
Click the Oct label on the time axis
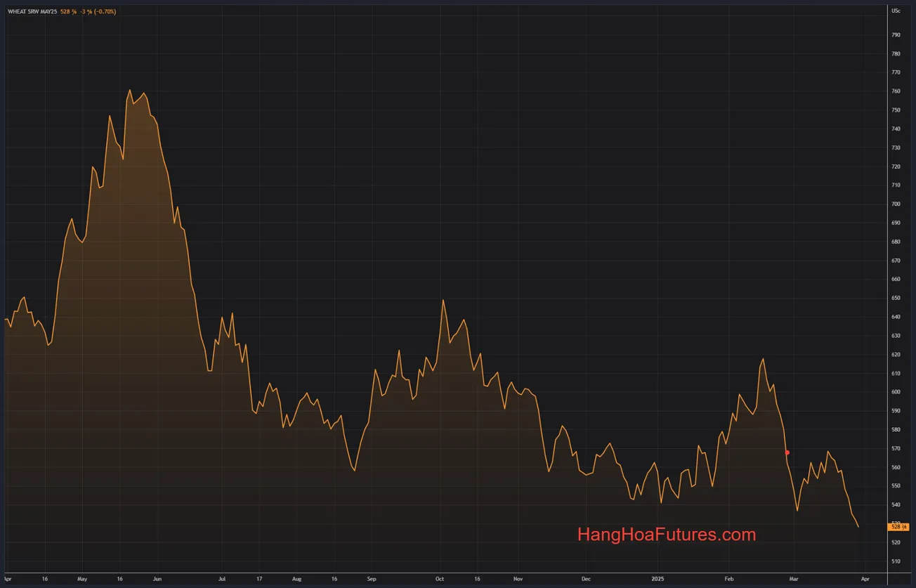[439, 579]
